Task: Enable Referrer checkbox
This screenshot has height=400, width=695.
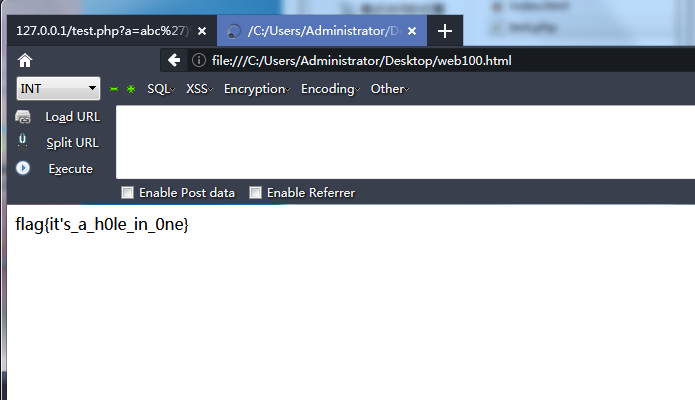Action: coord(255,193)
